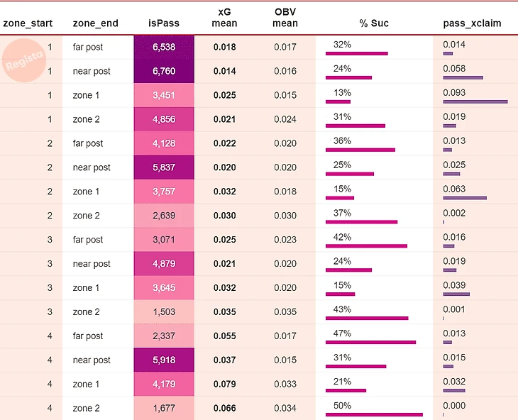This screenshot has height=420, width=518.
Task: Click the 50% success bar
Action: [x=374, y=414]
